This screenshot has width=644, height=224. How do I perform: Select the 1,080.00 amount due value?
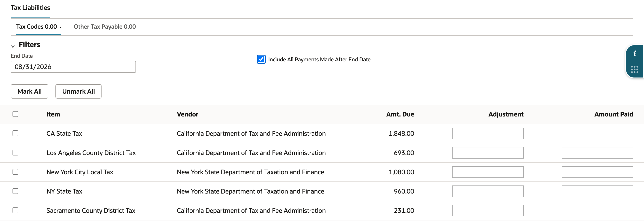401,172
